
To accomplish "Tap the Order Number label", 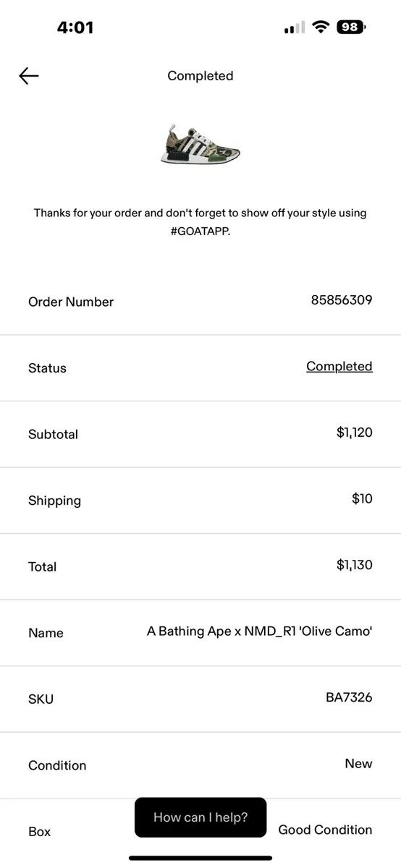I will click(x=71, y=302).
